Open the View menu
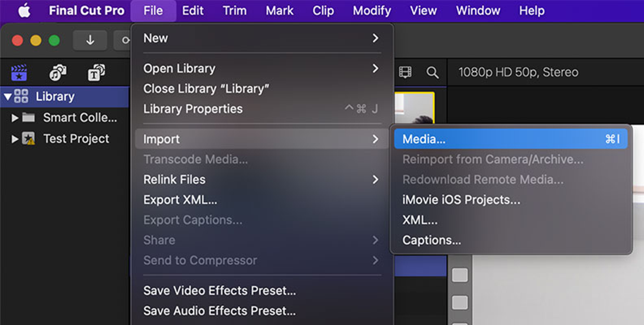Image resolution: width=644 pixels, height=325 pixels. [x=424, y=11]
